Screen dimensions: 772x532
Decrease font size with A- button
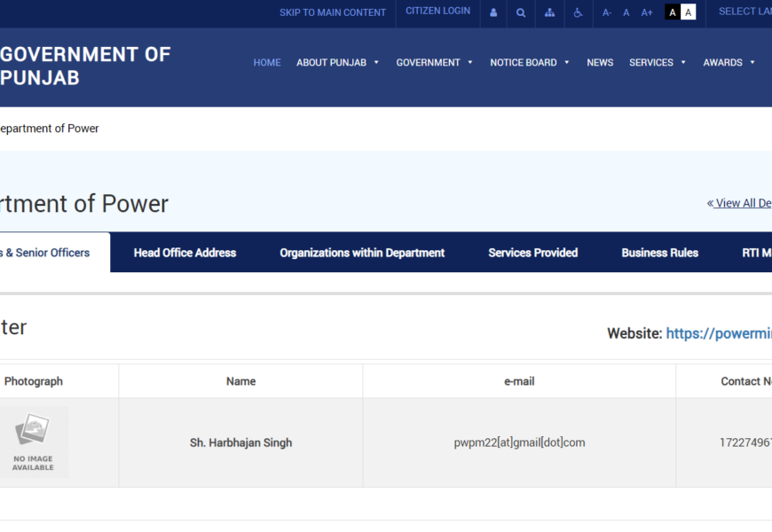(607, 12)
